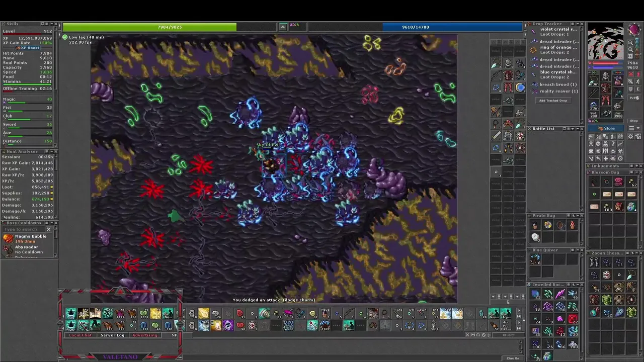Toggle red figure secure mode
The width and height of the screenshot is (644, 362).
pyautogui.click(x=638, y=74)
